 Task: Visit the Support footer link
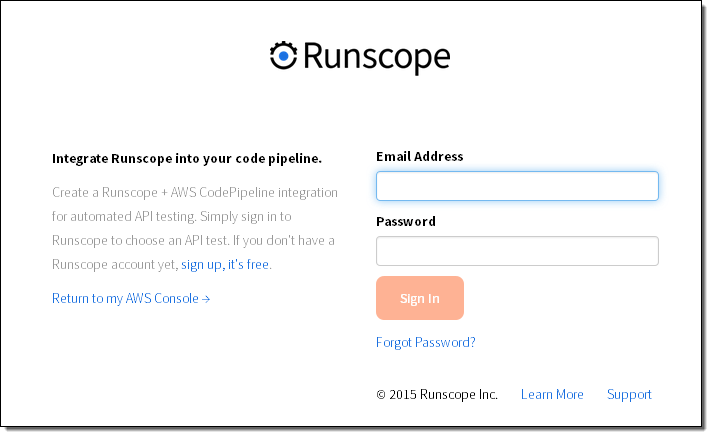pos(629,394)
